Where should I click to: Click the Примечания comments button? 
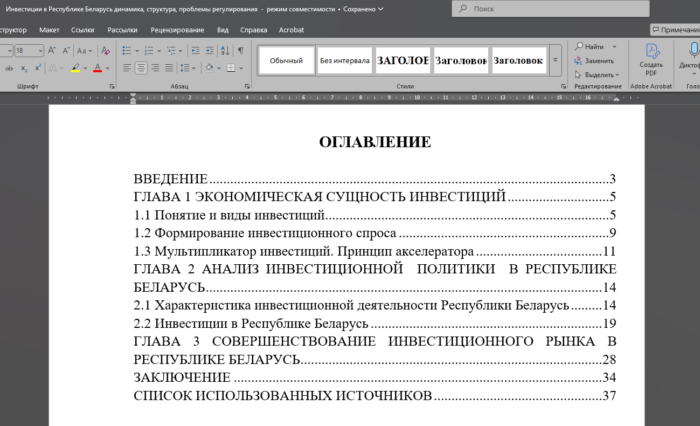tap(675, 30)
